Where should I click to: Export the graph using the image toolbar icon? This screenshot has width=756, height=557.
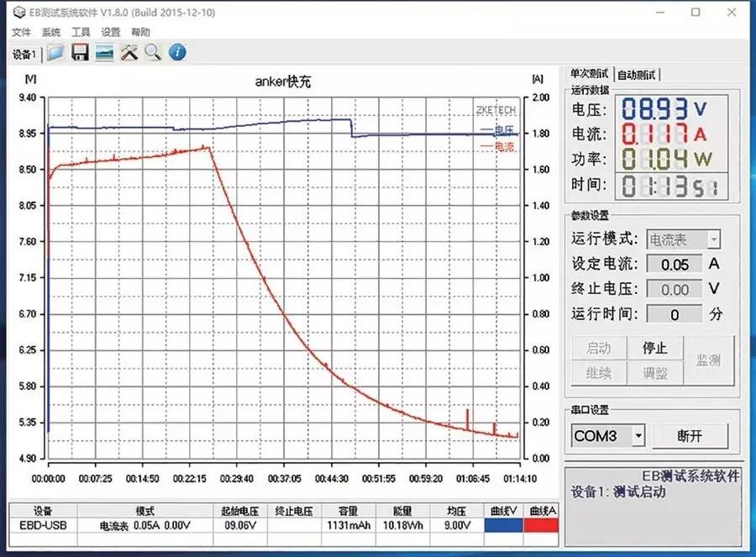click(x=103, y=52)
